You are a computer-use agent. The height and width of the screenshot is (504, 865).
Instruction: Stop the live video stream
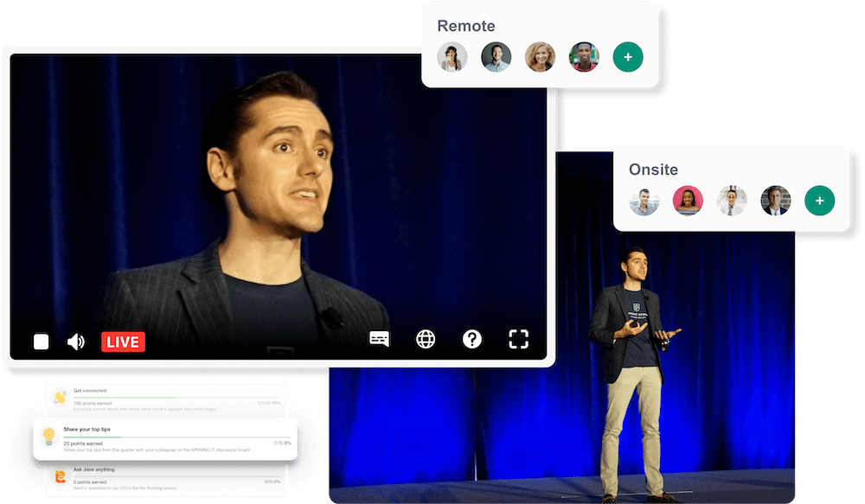pyautogui.click(x=41, y=341)
